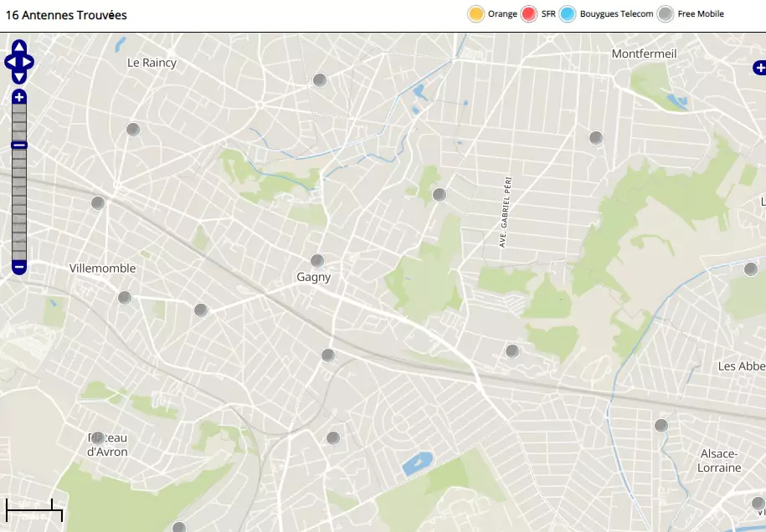Pan the map left with the left arrow

point(10,62)
